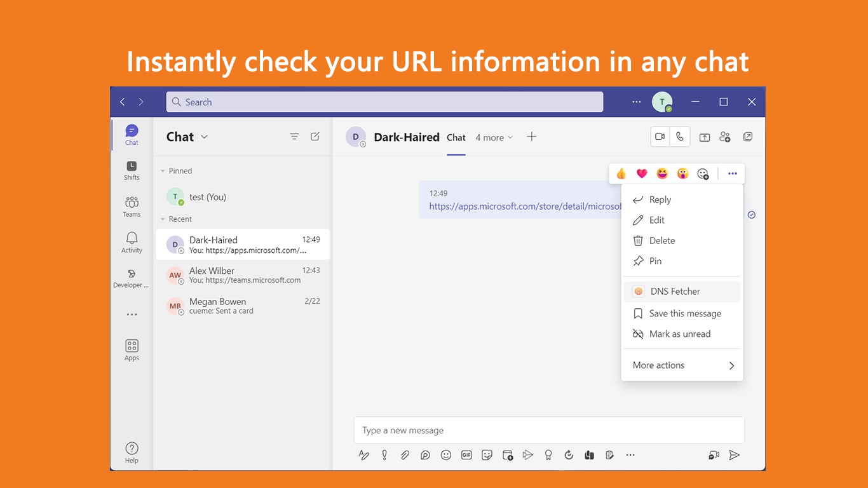Open more reactions picker

703,173
